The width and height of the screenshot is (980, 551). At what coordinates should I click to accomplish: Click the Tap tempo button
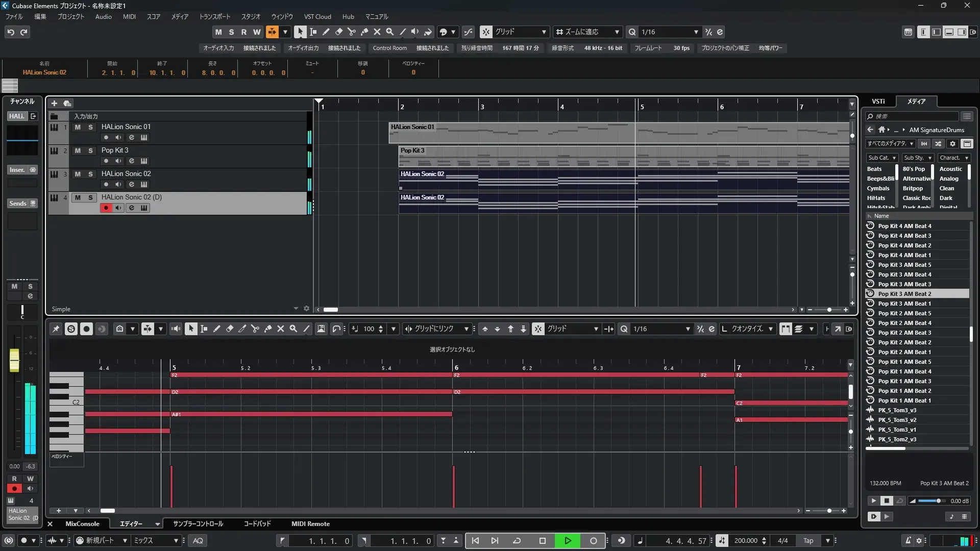[808, 541]
